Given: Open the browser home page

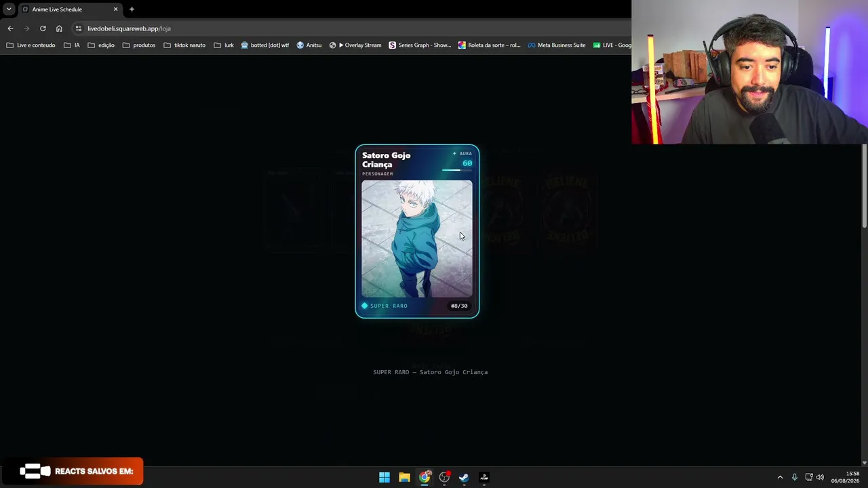Looking at the screenshot, I should pos(59,28).
